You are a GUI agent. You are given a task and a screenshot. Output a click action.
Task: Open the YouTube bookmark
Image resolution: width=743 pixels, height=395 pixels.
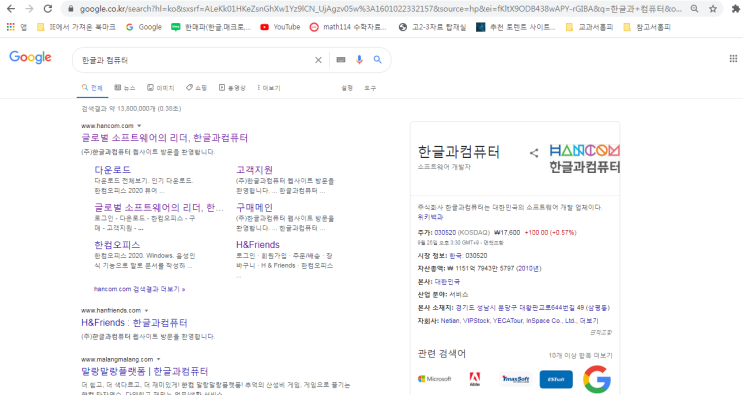[x=280, y=27]
